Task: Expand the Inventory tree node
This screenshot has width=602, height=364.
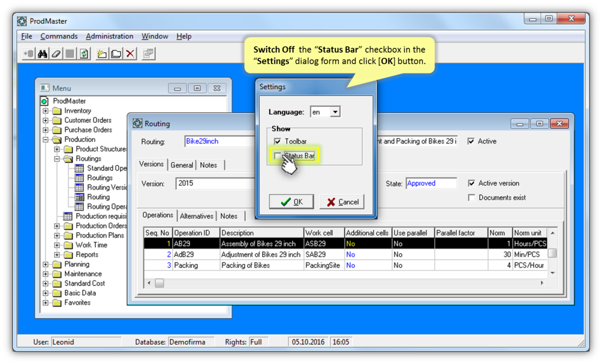Action: [x=46, y=111]
